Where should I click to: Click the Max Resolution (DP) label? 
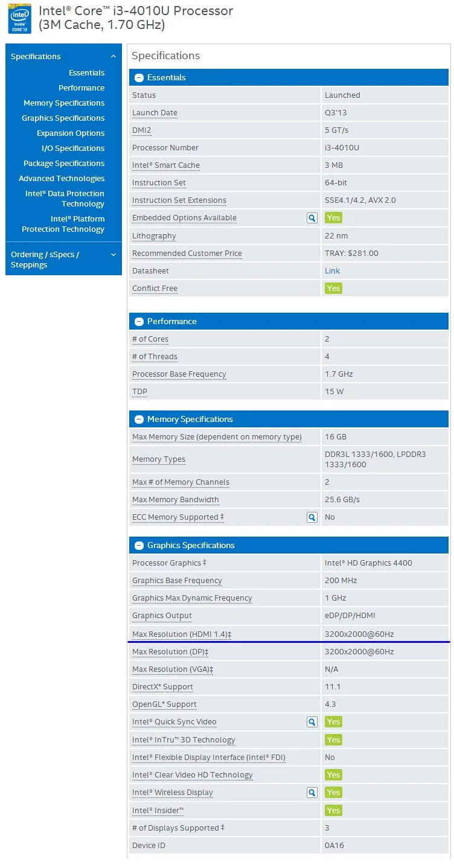pyautogui.click(x=170, y=652)
